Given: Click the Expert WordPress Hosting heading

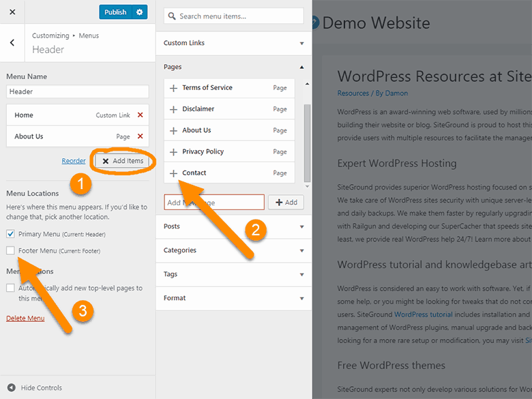Looking at the screenshot, I should coord(397,164).
